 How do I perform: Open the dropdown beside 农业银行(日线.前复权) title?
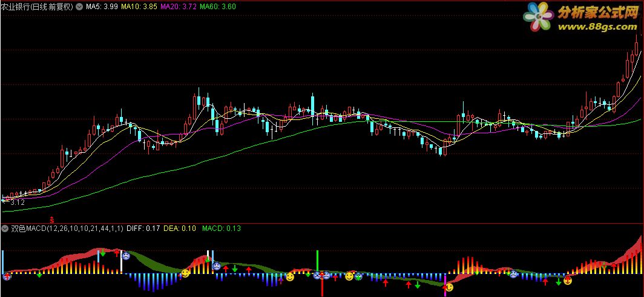(79, 7)
